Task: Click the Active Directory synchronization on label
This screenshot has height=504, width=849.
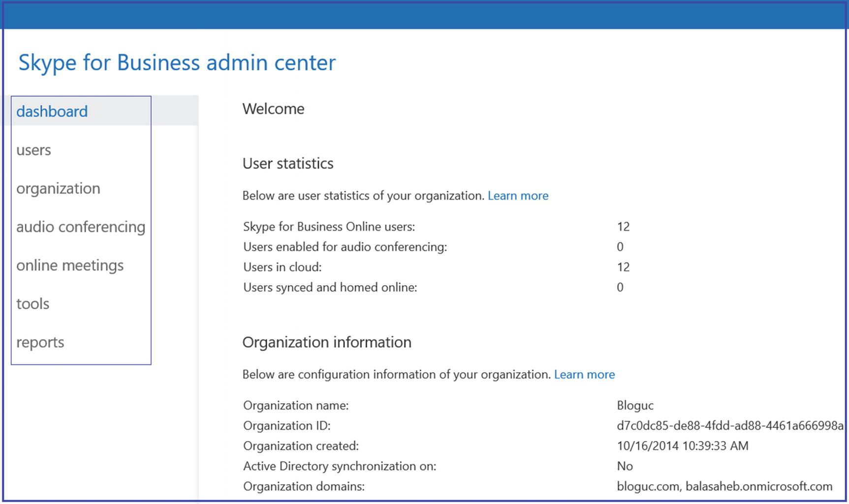Action: [340, 466]
